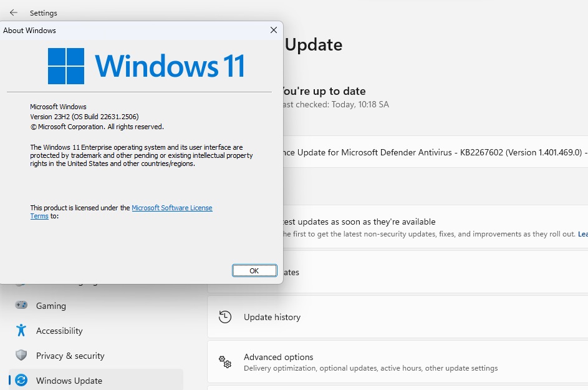Click the Update history clock icon
This screenshot has height=390, width=588.
coord(225,317)
